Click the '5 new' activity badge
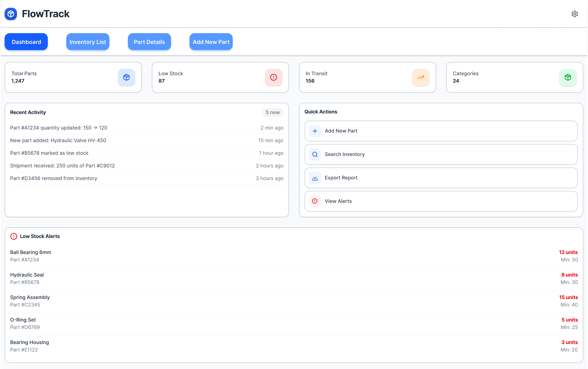This screenshot has width=588, height=369. pos(272,112)
